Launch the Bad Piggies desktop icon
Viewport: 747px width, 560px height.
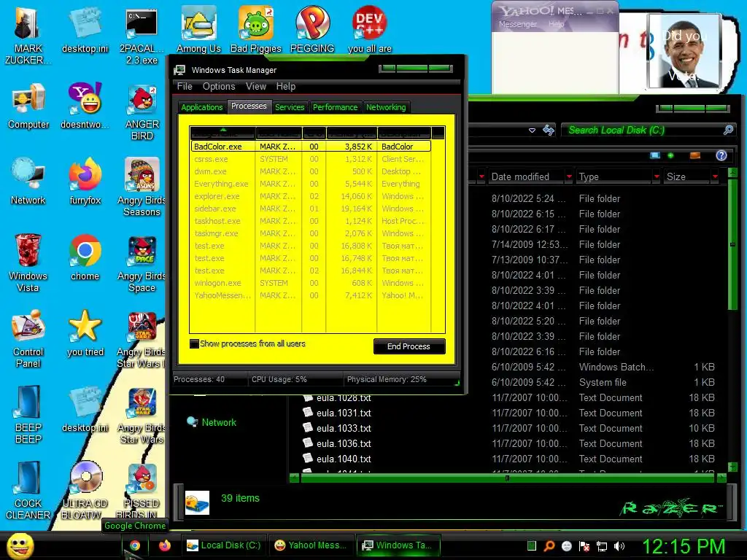pyautogui.click(x=256, y=30)
